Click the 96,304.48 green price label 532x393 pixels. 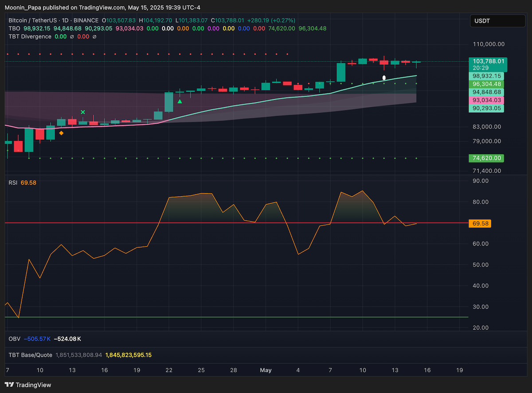click(487, 84)
